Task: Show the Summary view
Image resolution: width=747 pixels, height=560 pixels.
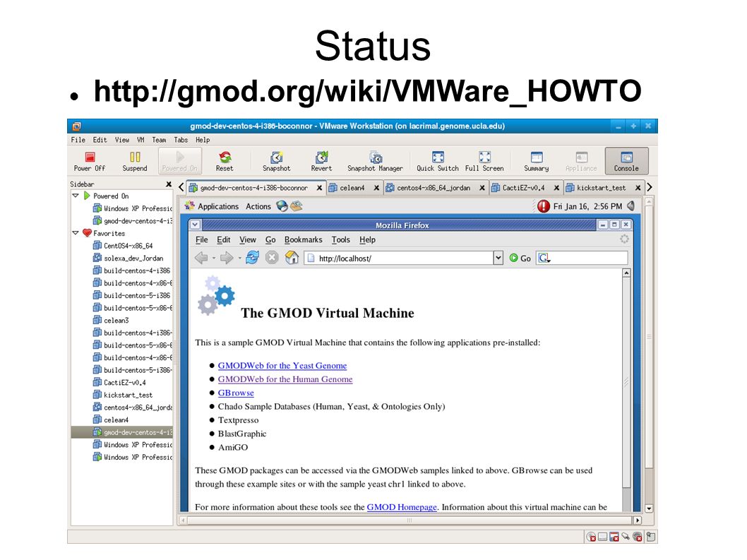Action: point(537,161)
